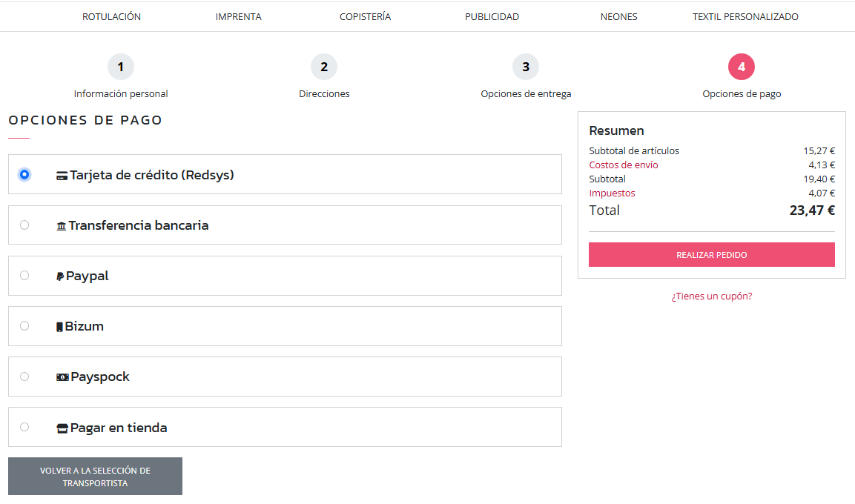Pick the Bizum payment radio button

click(24, 326)
